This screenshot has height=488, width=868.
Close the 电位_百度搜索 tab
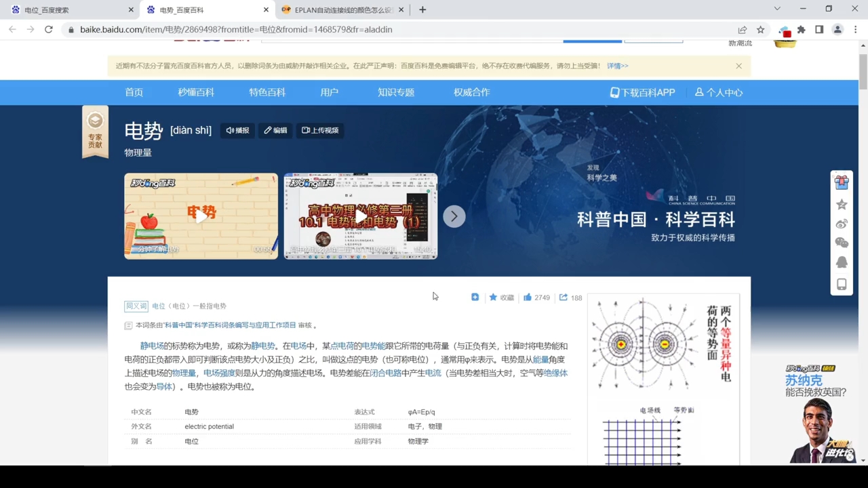point(131,10)
